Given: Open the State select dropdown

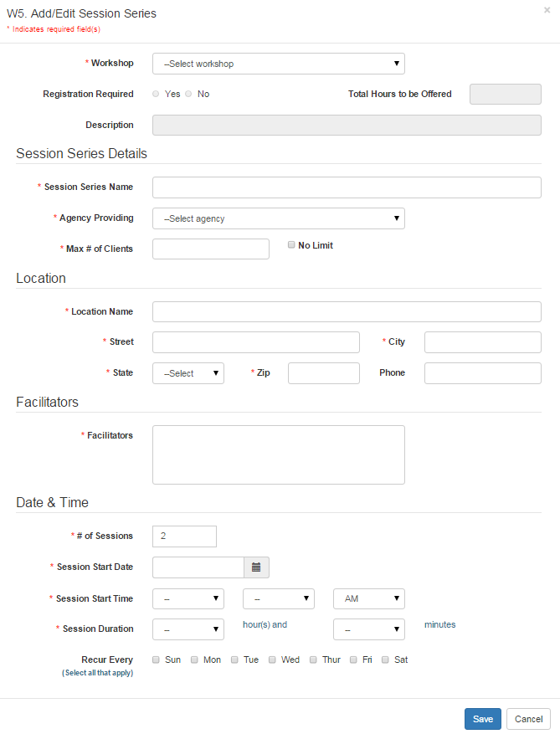Looking at the screenshot, I should pos(188,373).
